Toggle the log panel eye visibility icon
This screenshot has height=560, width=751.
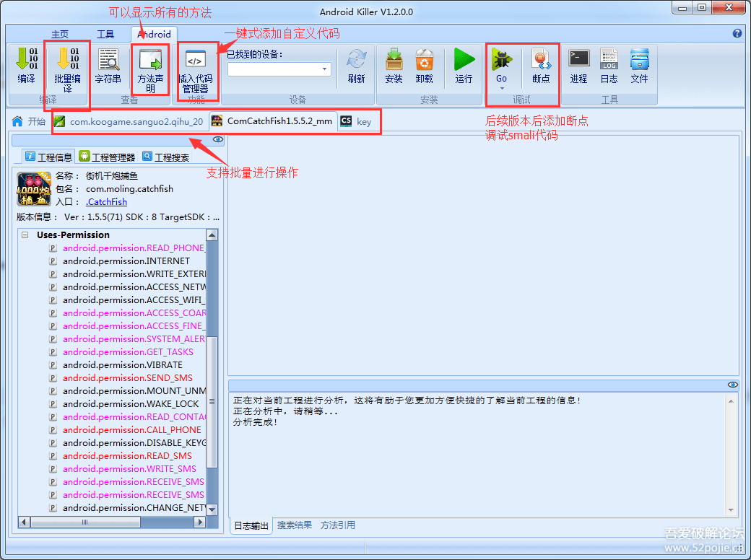coord(733,385)
